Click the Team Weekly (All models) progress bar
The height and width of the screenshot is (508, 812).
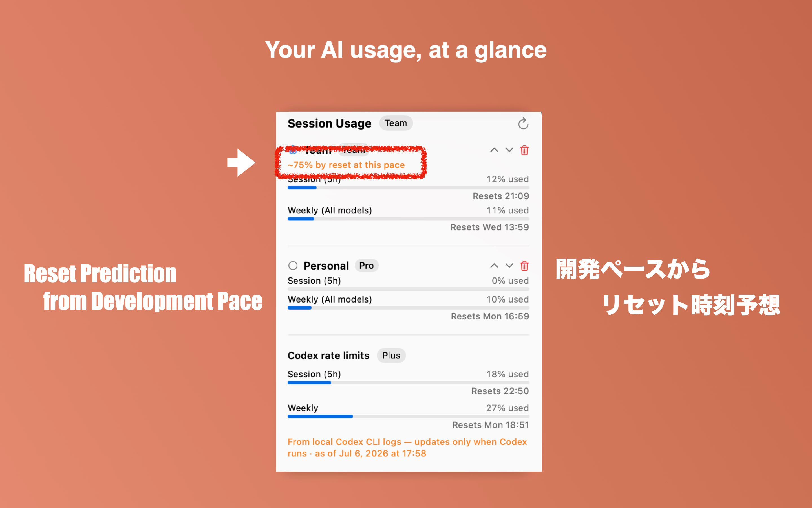[408, 219]
